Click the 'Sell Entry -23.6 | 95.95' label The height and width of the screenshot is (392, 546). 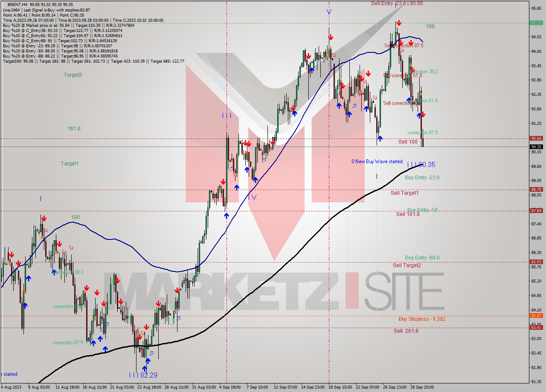(397, 3)
